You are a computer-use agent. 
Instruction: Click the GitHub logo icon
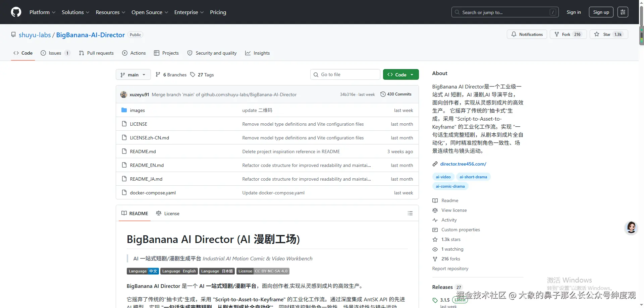16,12
